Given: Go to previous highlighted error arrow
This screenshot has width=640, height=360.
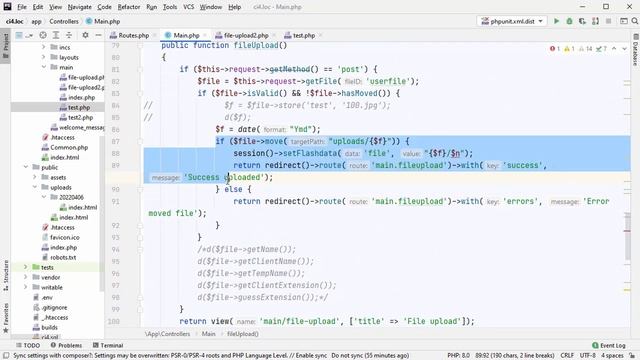Looking at the screenshot, I should [x=614, y=49].
